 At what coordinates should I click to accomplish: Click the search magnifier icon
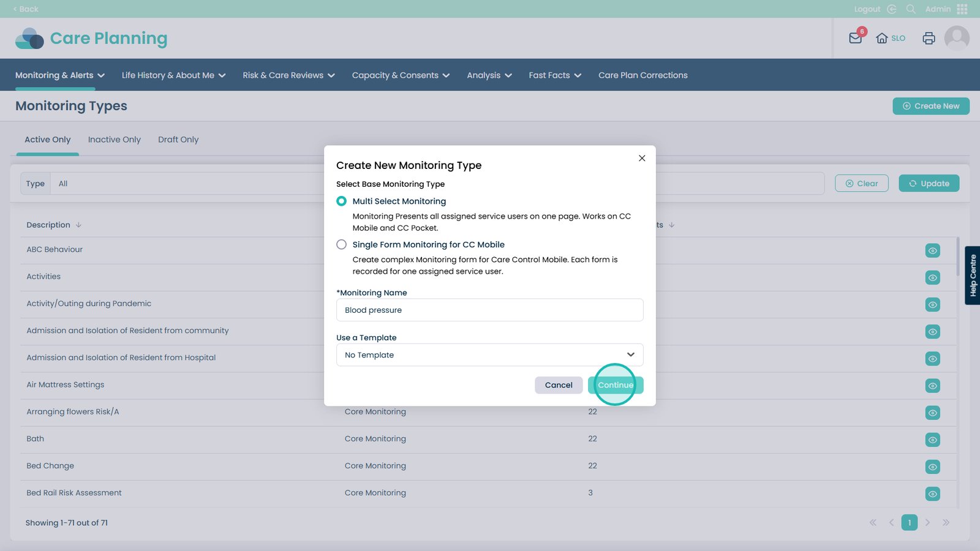coord(911,9)
